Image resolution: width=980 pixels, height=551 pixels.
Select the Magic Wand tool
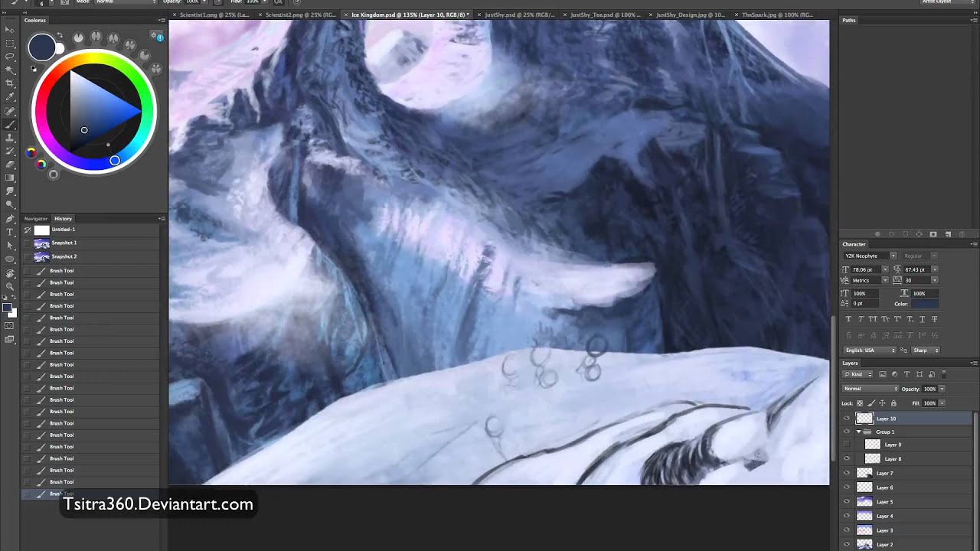point(10,70)
